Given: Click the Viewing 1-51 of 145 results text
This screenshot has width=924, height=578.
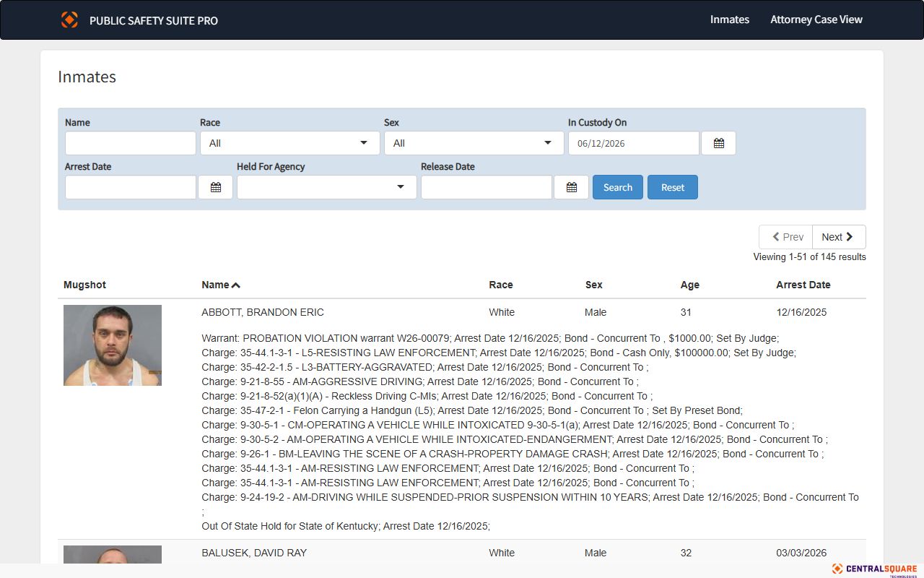Looking at the screenshot, I should coord(809,257).
